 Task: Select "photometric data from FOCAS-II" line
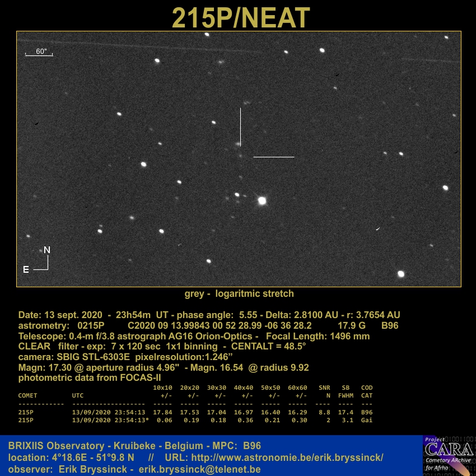click(90, 377)
